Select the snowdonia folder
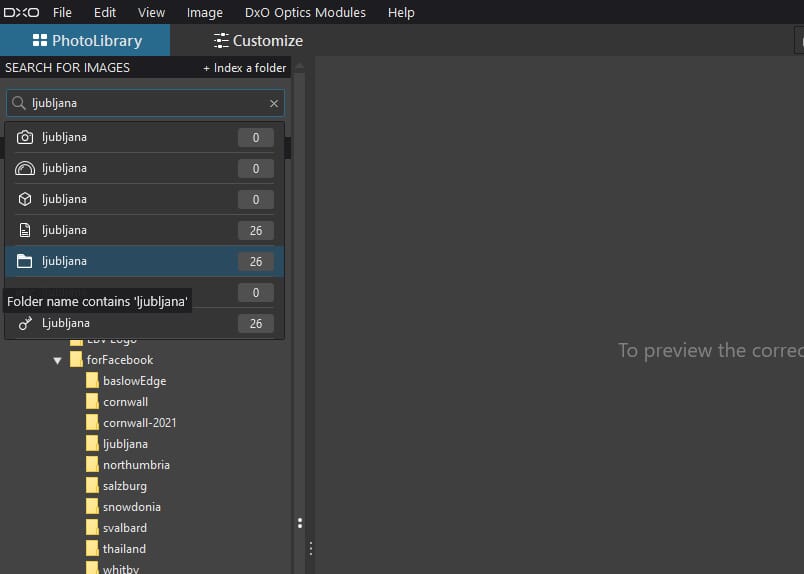The height and width of the screenshot is (574, 804). 132,507
